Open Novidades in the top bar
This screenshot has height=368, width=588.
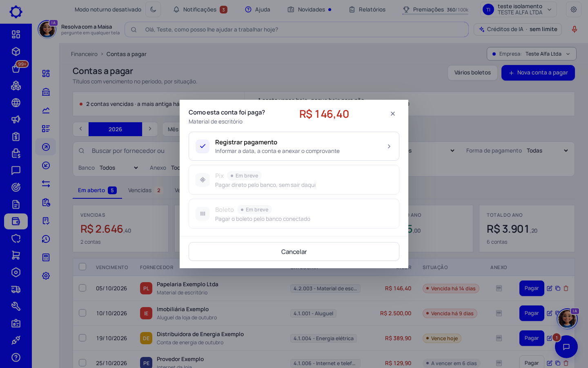310,9
